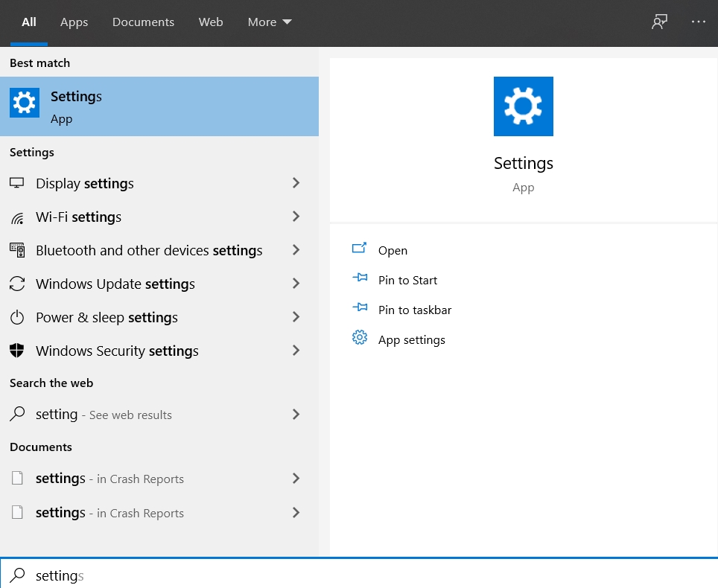718x588 pixels.
Task: Expand the Display settings arrow
Action: point(296,183)
